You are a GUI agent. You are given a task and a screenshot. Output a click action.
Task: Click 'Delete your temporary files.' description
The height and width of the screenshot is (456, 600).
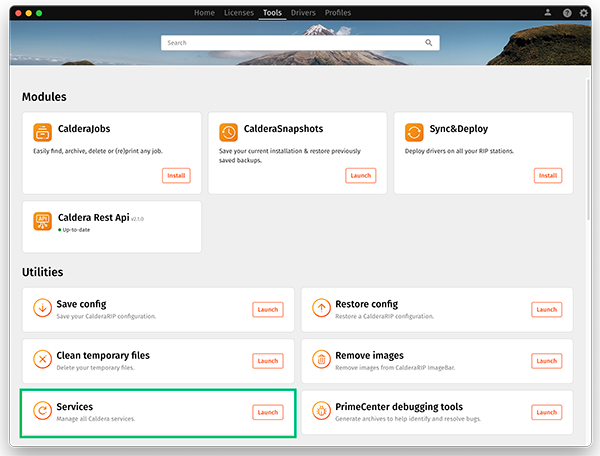coord(96,368)
